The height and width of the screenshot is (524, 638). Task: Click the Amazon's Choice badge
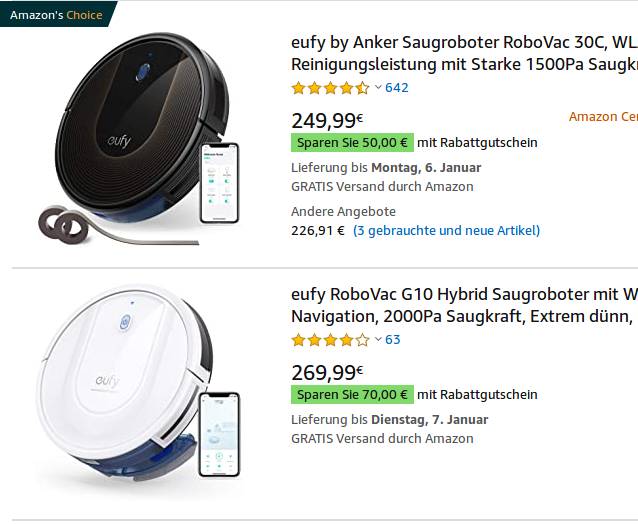click(x=57, y=15)
